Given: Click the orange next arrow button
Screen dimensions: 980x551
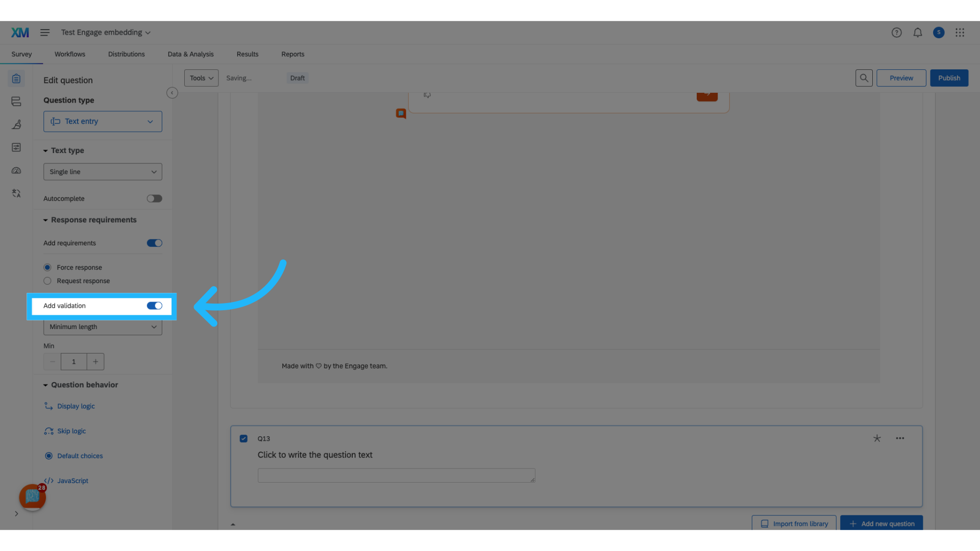Looking at the screenshot, I should [x=707, y=95].
